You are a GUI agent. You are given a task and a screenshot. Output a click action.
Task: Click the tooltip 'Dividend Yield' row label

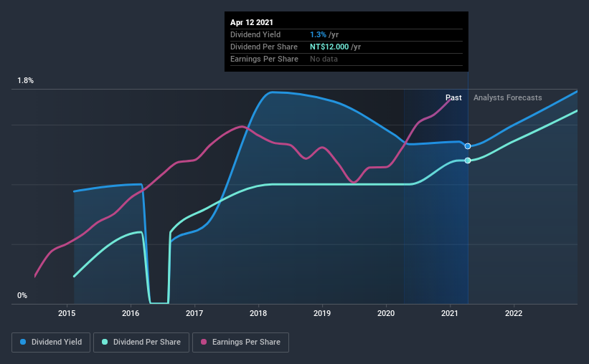255,34
